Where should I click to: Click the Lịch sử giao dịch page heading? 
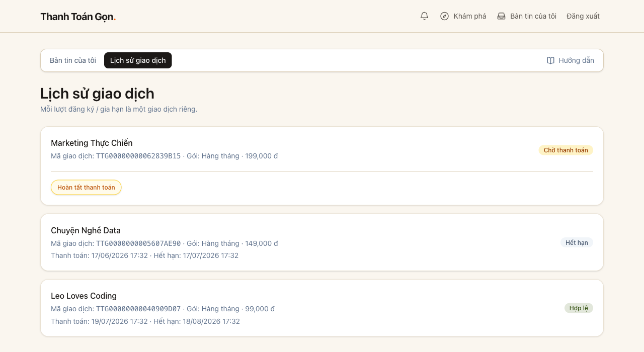[97, 94]
